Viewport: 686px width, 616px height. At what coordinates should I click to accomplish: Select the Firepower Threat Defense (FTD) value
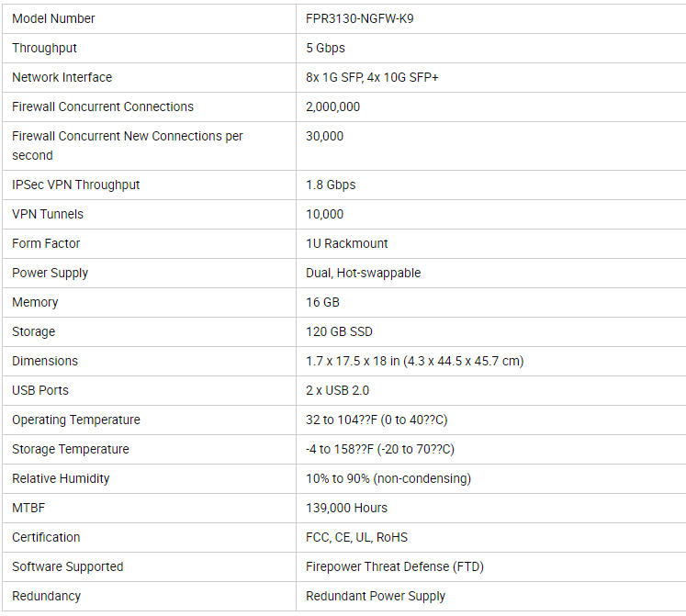point(395,566)
